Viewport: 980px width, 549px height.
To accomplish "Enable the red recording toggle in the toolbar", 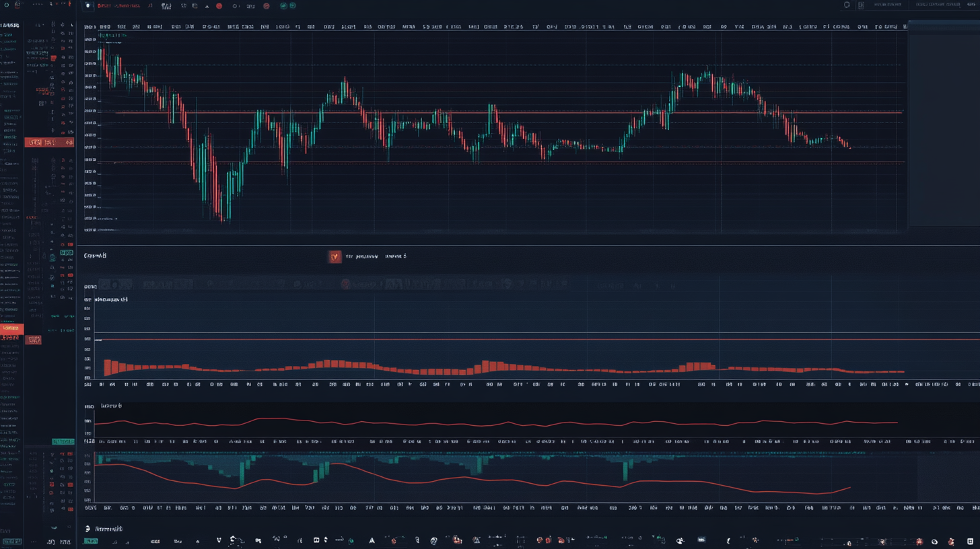I will click(219, 5).
